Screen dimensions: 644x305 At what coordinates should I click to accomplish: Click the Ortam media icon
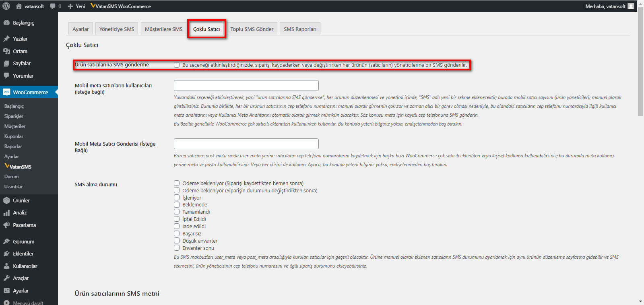coord(6,51)
